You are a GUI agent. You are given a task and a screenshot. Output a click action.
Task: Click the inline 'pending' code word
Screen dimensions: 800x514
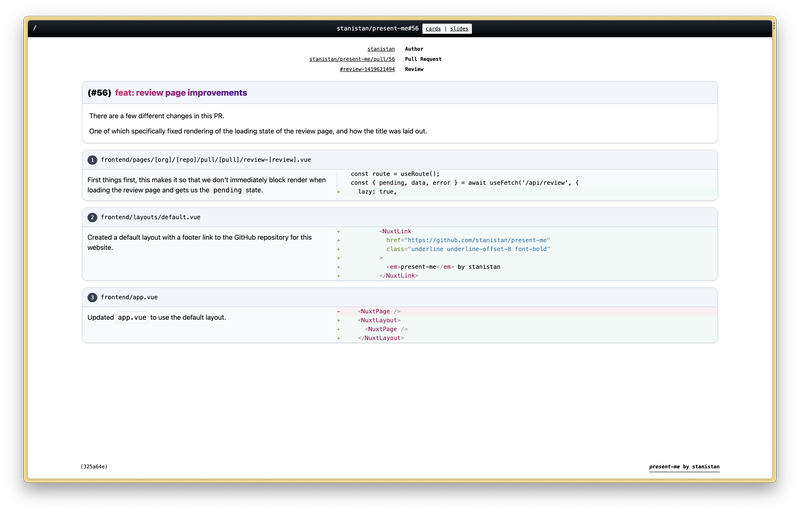click(x=227, y=190)
